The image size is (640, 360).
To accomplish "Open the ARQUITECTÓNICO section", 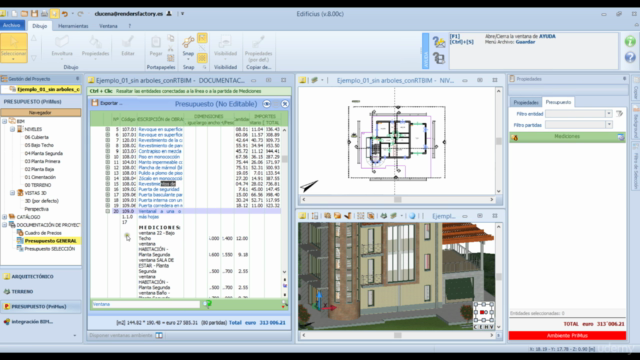I will (x=41, y=276).
